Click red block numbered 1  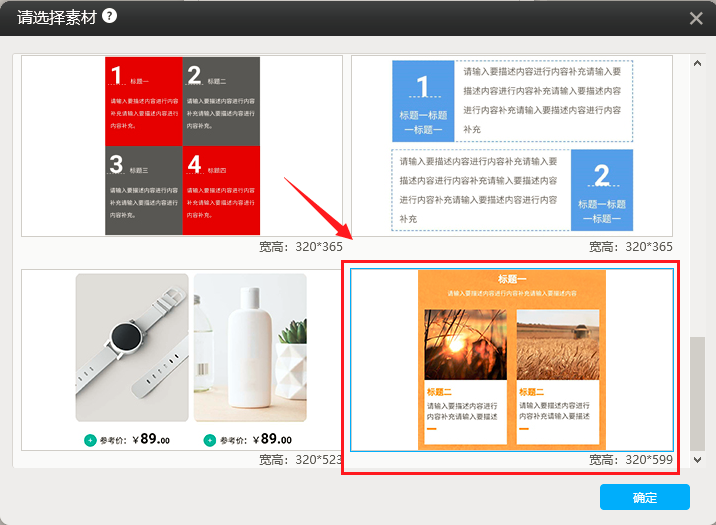coord(144,101)
